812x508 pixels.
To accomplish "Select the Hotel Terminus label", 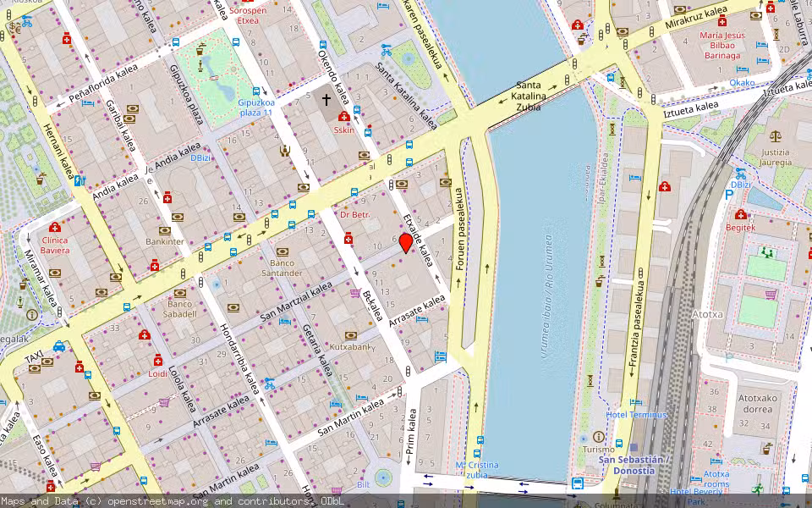I will tap(637, 415).
